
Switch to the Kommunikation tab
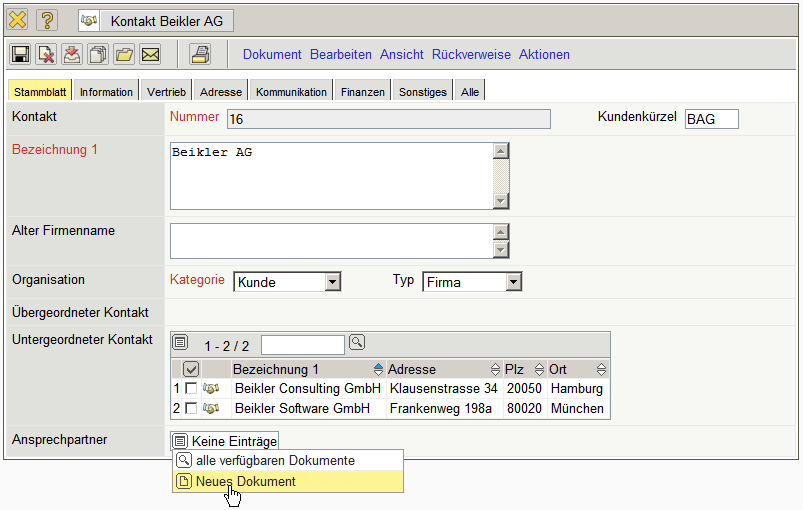point(291,92)
